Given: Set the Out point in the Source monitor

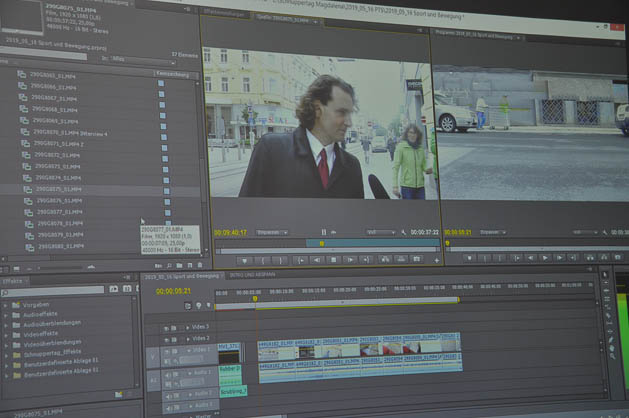Looking at the screenshot, I should pyautogui.click(x=280, y=261).
